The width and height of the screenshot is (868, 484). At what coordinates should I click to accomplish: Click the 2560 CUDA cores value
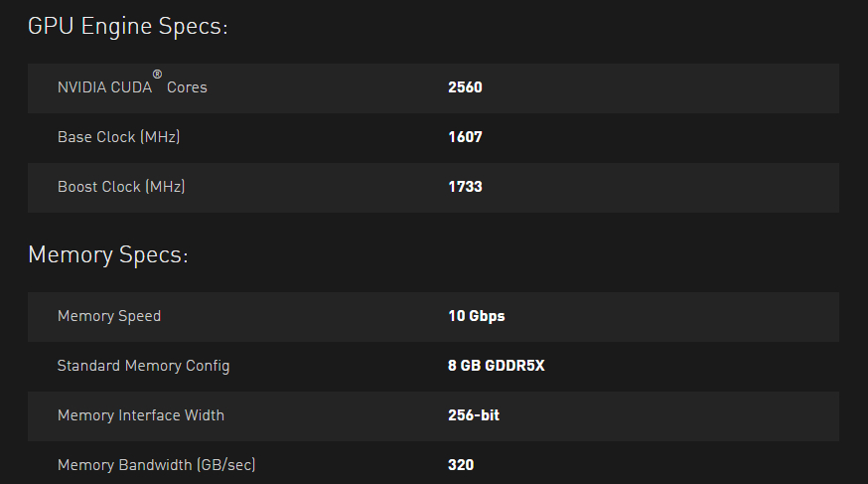coord(465,87)
